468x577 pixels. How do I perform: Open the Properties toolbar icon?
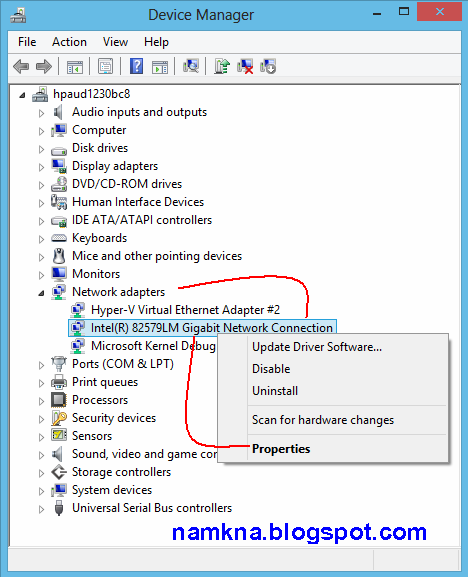[x=106, y=67]
